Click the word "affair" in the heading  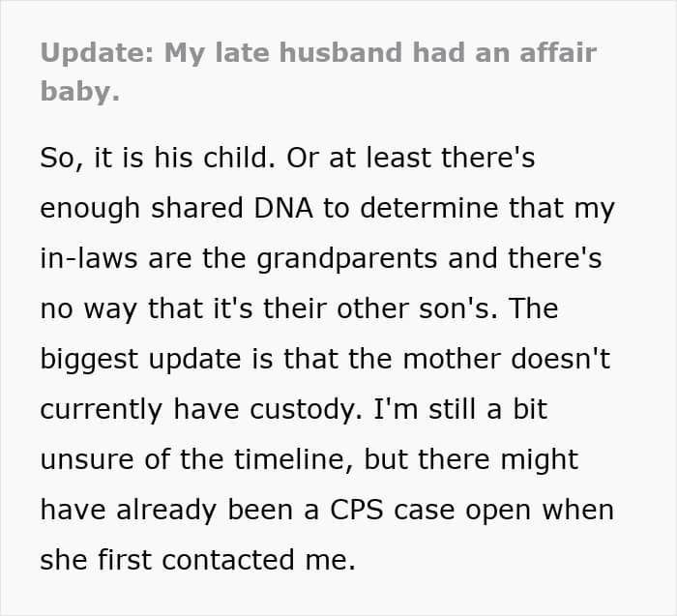click(558, 52)
